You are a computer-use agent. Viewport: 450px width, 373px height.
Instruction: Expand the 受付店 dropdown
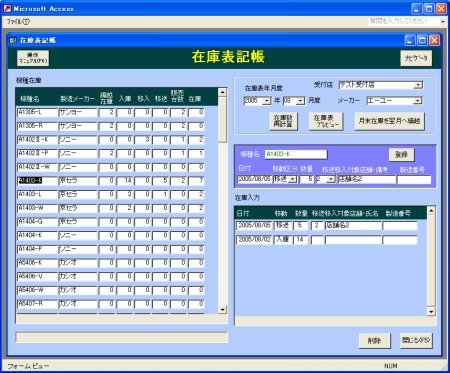pos(418,85)
